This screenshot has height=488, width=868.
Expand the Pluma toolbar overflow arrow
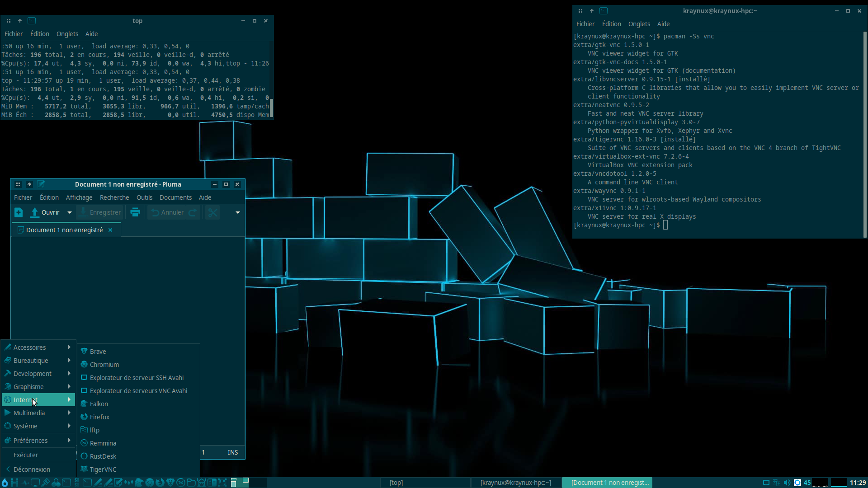tap(237, 212)
